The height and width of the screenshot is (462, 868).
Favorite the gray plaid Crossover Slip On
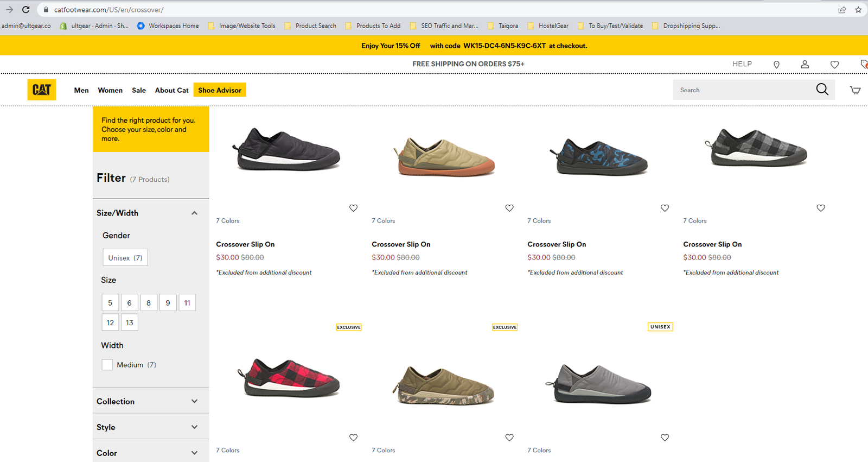pyautogui.click(x=821, y=208)
